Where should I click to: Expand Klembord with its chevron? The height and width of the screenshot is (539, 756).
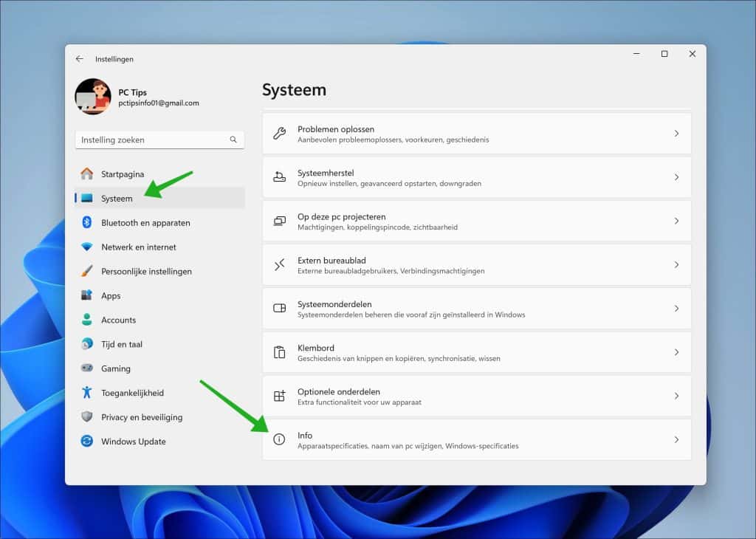click(x=676, y=352)
